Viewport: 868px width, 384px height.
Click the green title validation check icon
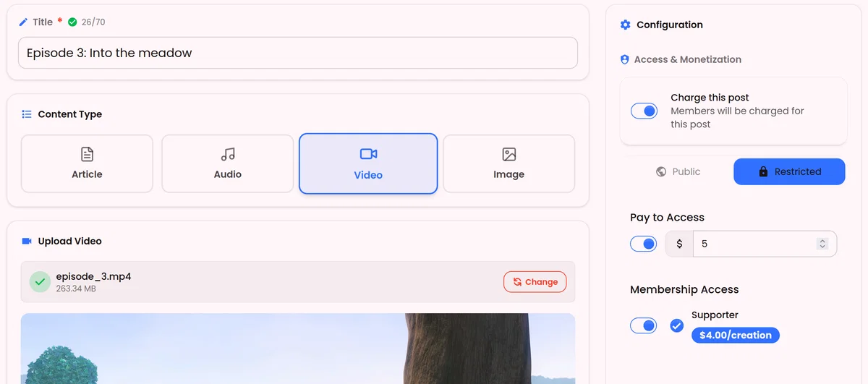(72, 22)
